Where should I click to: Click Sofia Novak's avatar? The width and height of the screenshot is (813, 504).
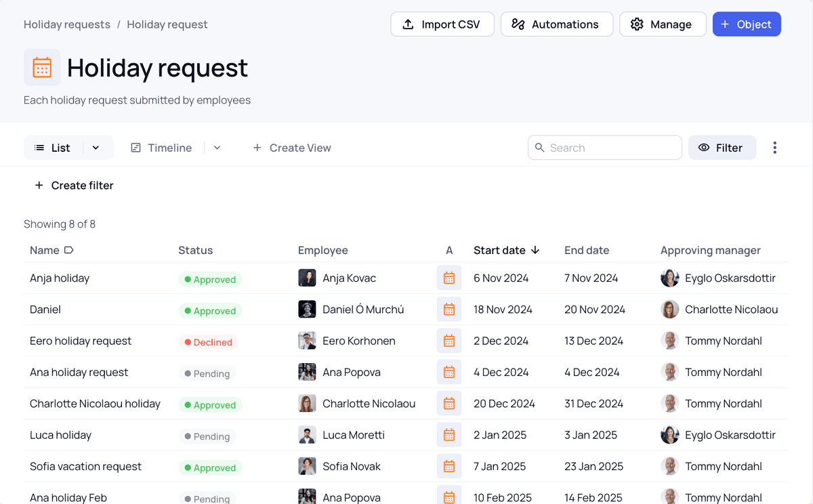click(x=307, y=466)
